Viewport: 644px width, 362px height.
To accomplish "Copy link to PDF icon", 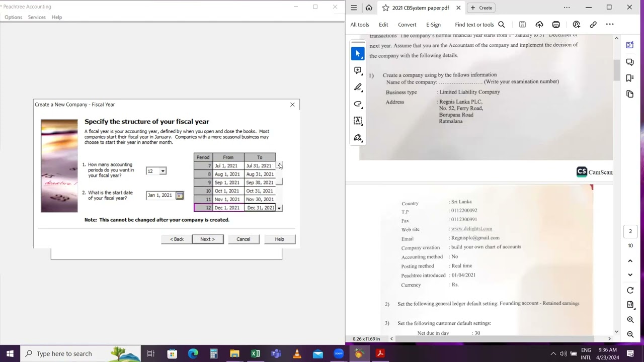I will point(593,25).
